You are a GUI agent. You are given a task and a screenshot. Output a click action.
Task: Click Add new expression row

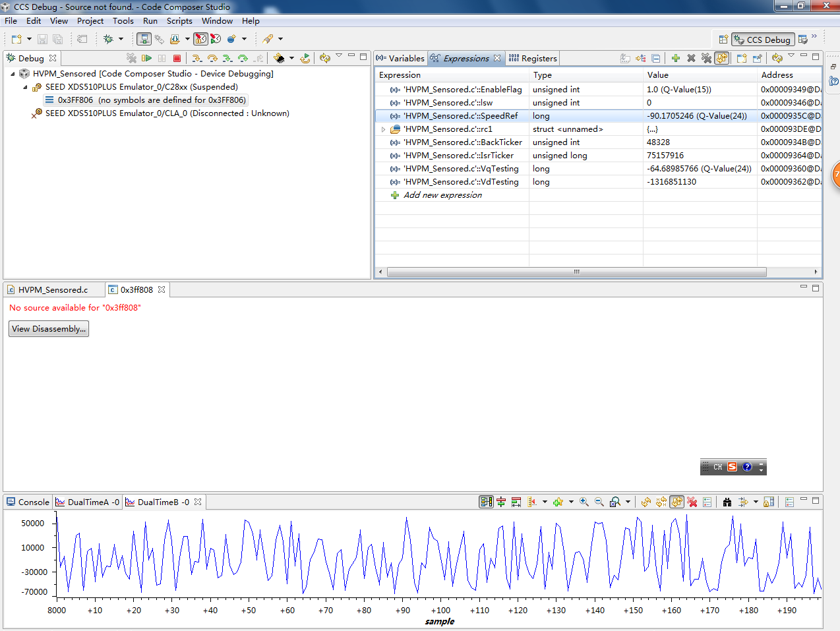442,195
